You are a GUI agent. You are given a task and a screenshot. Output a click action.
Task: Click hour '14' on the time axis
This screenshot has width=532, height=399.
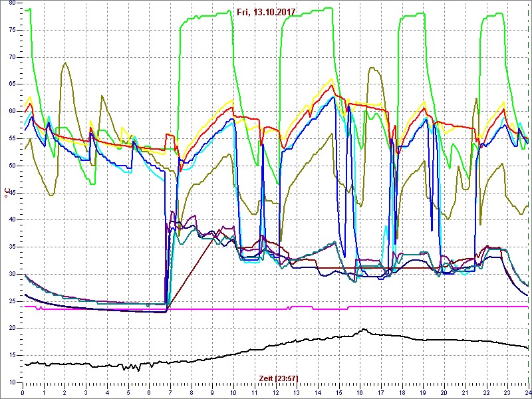coord(318,392)
